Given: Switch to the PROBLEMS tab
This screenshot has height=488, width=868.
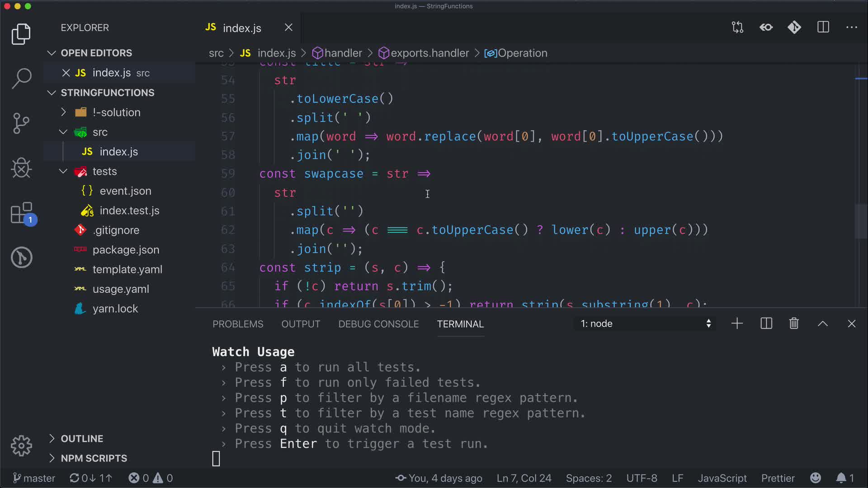Looking at the screenshot, I should tap(238, 324).
